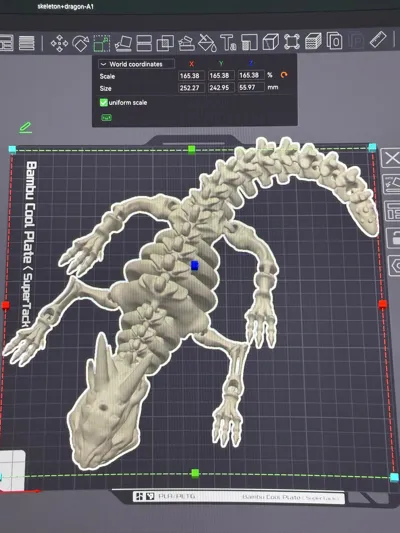Viewport: 400px width, 533px height.
Task: Open the Color Painting bucket tool
Action: click(207, 42)
